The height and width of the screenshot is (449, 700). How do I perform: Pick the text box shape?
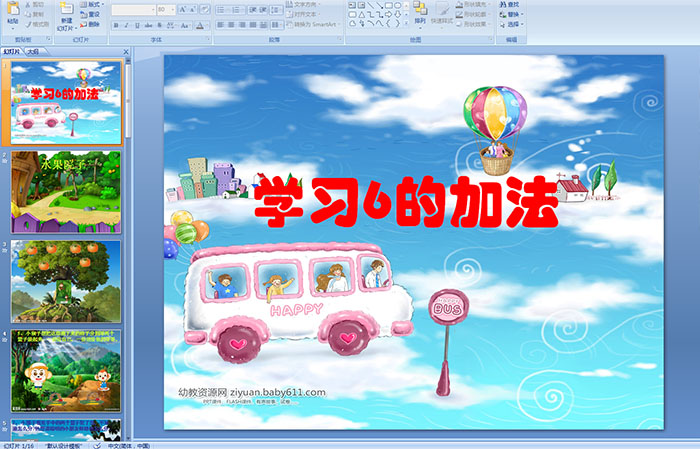(x=352, y=5)
